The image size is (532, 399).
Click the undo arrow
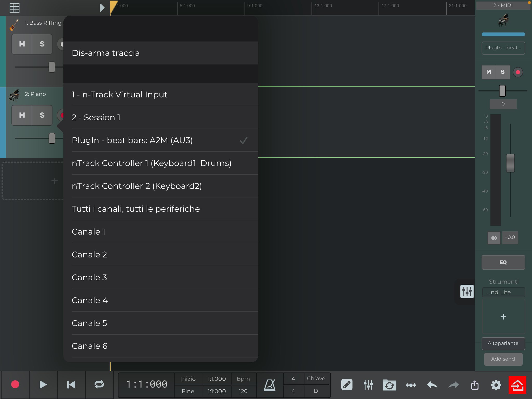coord(432,385)
